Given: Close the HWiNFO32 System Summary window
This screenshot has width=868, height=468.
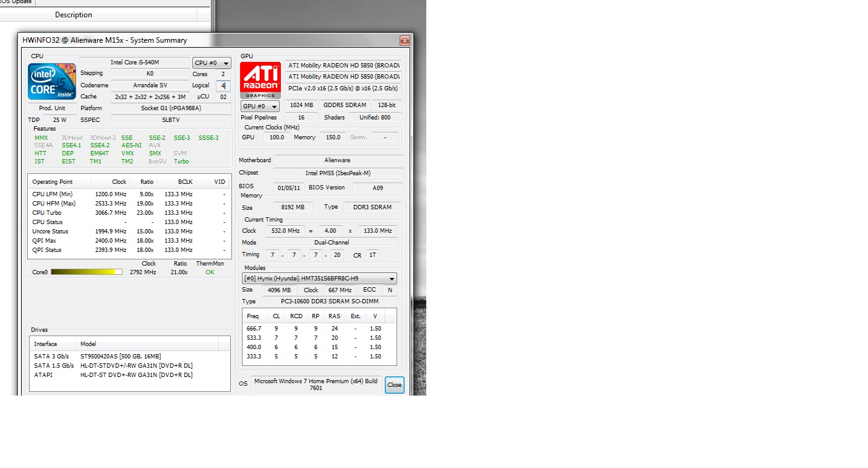Looking at the screenshot, I should (x=405, y=41).
